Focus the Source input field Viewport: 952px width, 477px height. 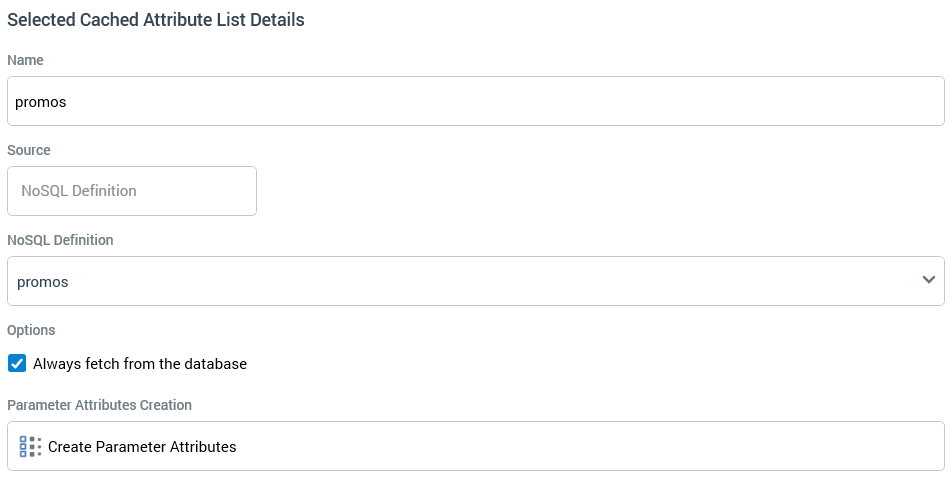pyautogui.click(x=131, y=191)
